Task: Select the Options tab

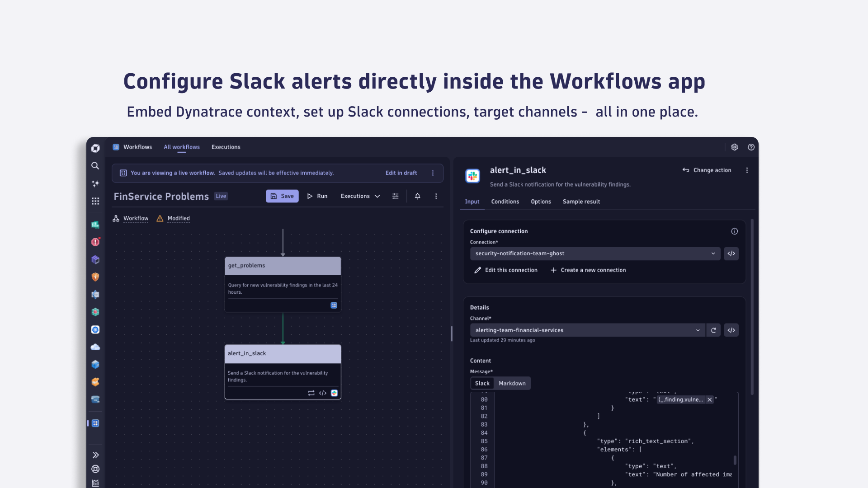Action: click(x=541, y=202)
